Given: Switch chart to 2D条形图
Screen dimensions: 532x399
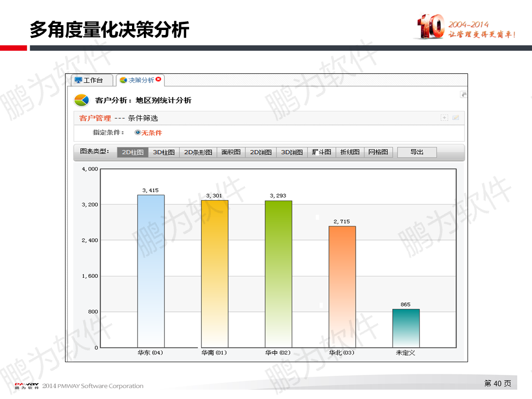Looking at the screenshot, I should [x=198, y=152].
